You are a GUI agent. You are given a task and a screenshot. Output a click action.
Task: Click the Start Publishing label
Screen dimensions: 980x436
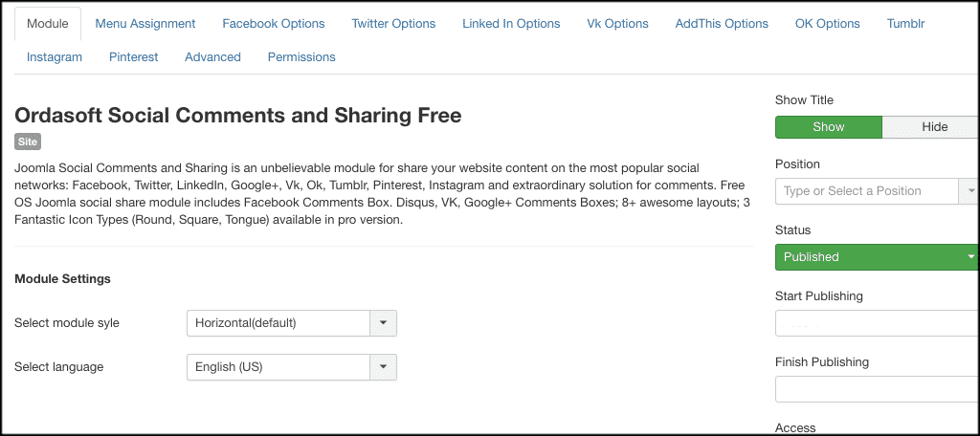(819, 295)
